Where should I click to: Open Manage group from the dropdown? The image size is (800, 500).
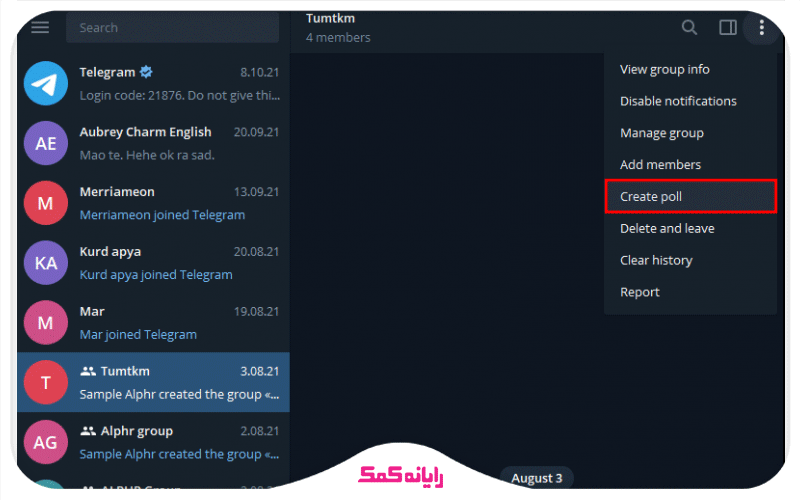click(690, 133)
